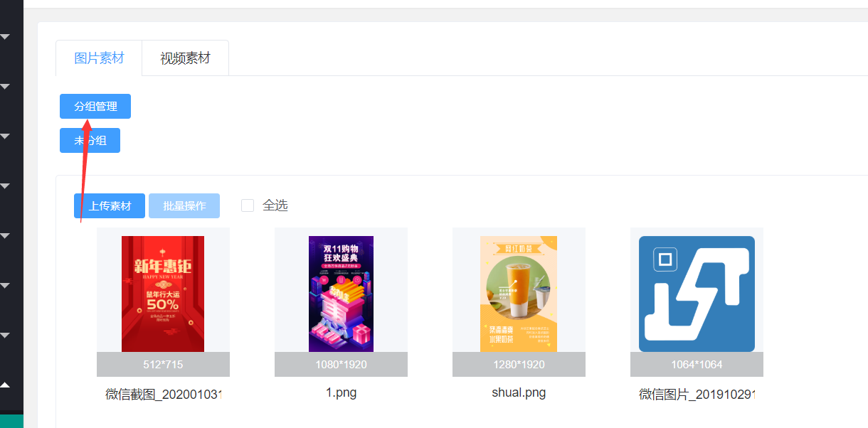868x428 pixels.
Task: Collapse the sidebar menu with upward arrow
Action: [x=5, y=385]
